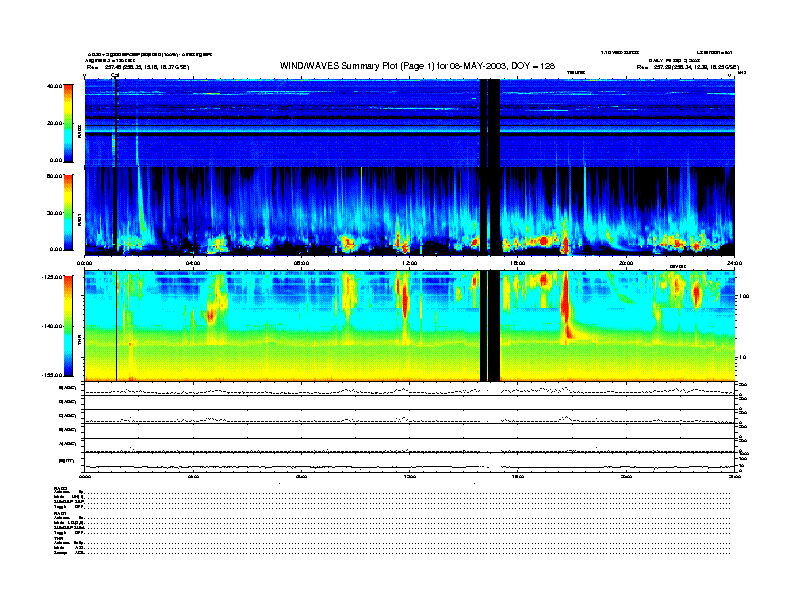Click the 04:00 tick label under RAD1 spectrogram

coord(193,263)
